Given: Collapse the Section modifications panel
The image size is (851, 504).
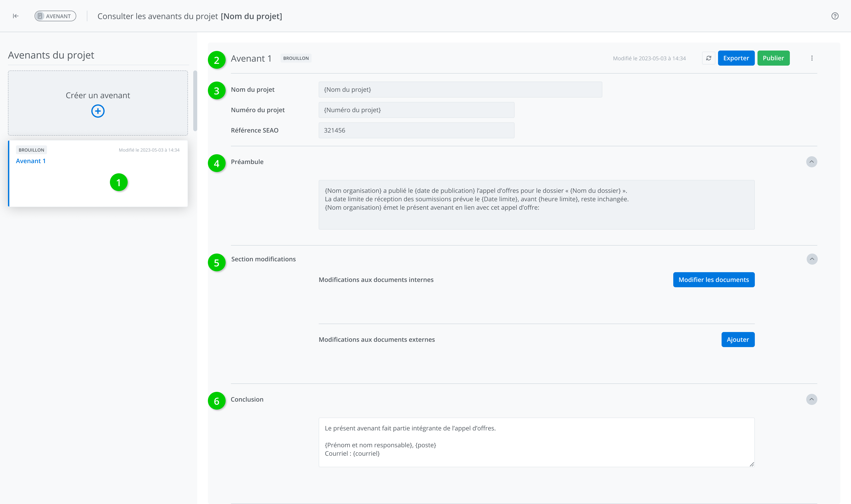Looking at the screenshot, I should [812, 259].
